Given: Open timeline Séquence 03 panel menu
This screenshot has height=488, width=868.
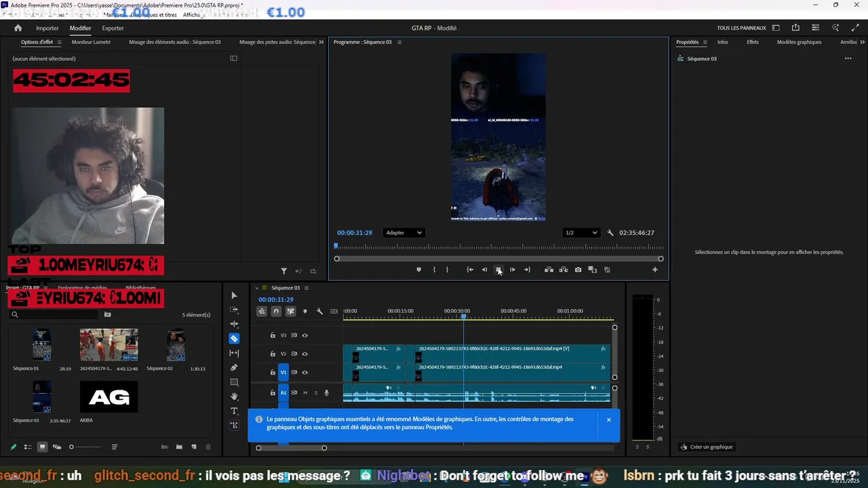Looking at the screenshot, I should [x=306, y=288].
